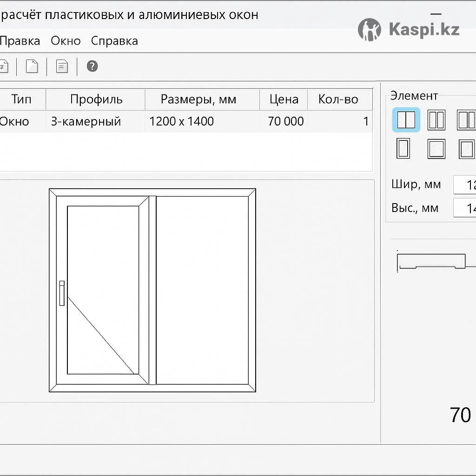Click the window handle in the drawing
The image size is (476, 476).
pos(62,293)
